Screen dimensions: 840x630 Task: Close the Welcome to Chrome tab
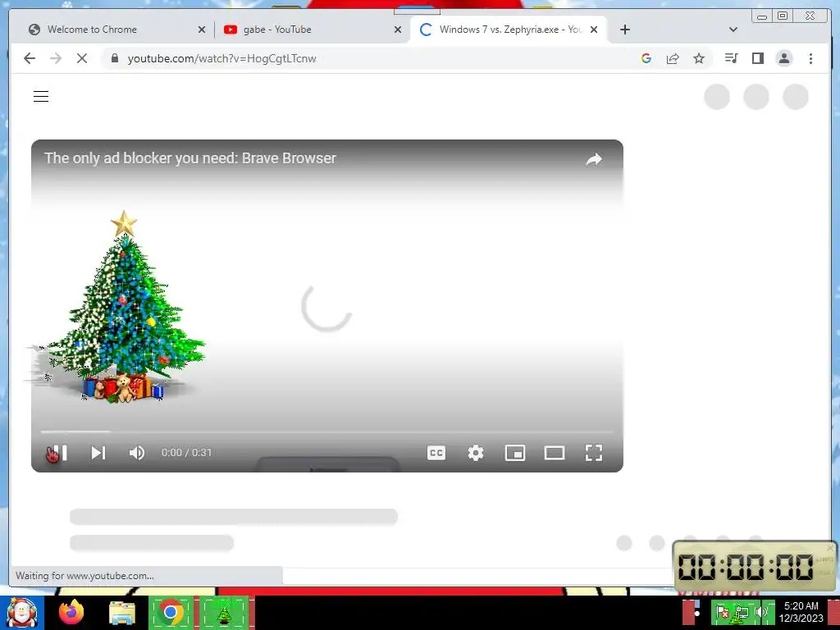tap(202, 30)
